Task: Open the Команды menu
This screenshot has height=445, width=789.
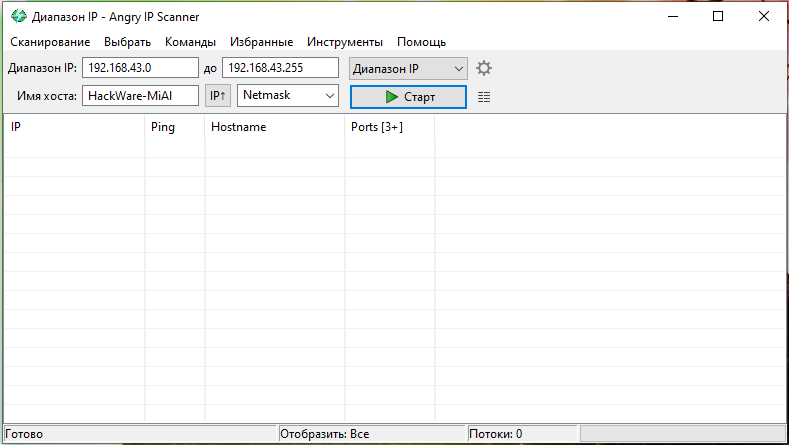Action: click(x=190, y=42)
